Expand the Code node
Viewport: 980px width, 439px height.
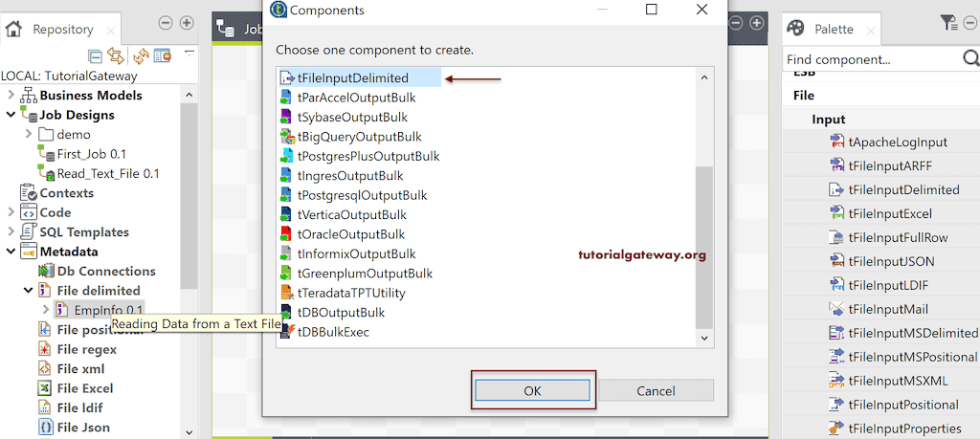click(11, 213)
